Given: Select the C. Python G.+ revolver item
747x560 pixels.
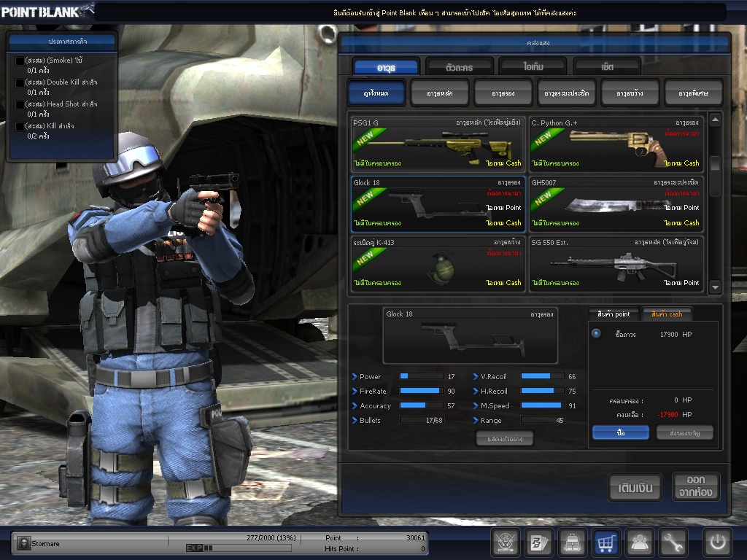Looking at the screenshot, I should pos(615,143).
